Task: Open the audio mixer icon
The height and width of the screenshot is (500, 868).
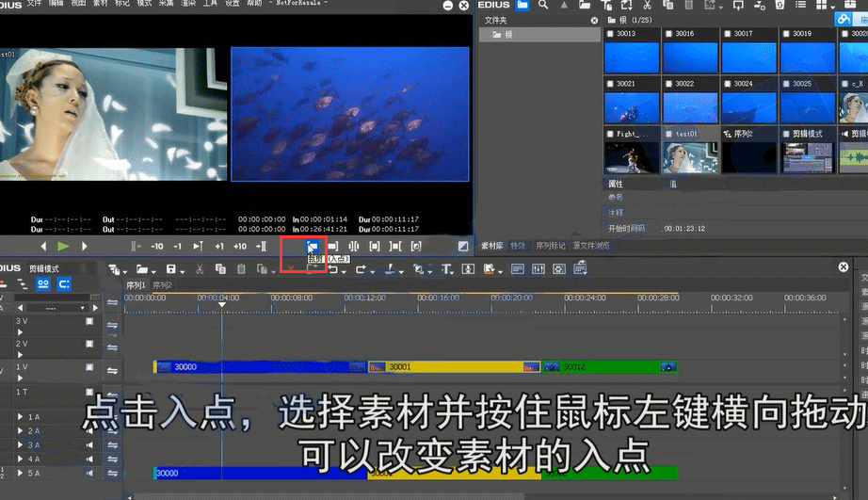Action: pyautogui.click(x=538, y=269)
